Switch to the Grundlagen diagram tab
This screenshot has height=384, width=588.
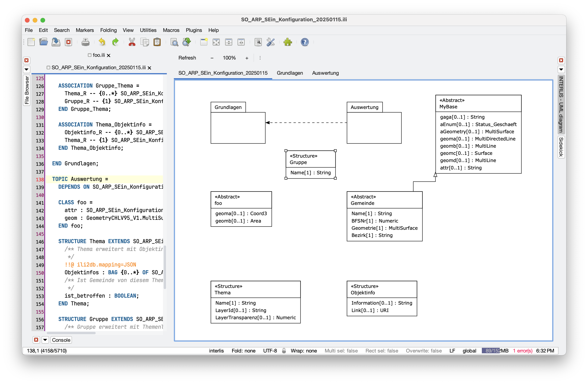(290, 73)
